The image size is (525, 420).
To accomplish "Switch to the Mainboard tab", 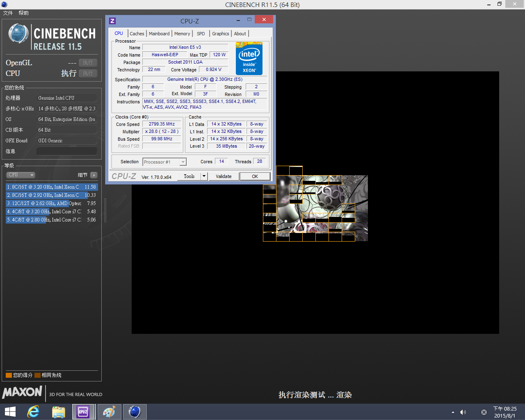I will (x=159, y=34).
